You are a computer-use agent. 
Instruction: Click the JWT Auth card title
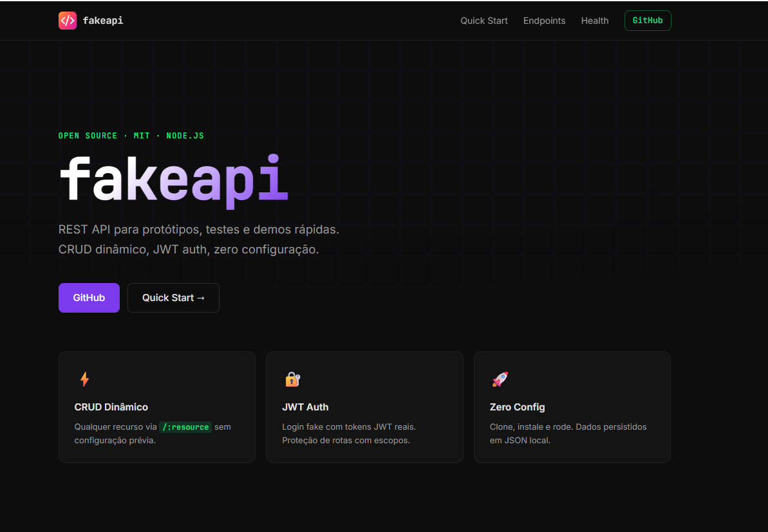pos(305,407)
